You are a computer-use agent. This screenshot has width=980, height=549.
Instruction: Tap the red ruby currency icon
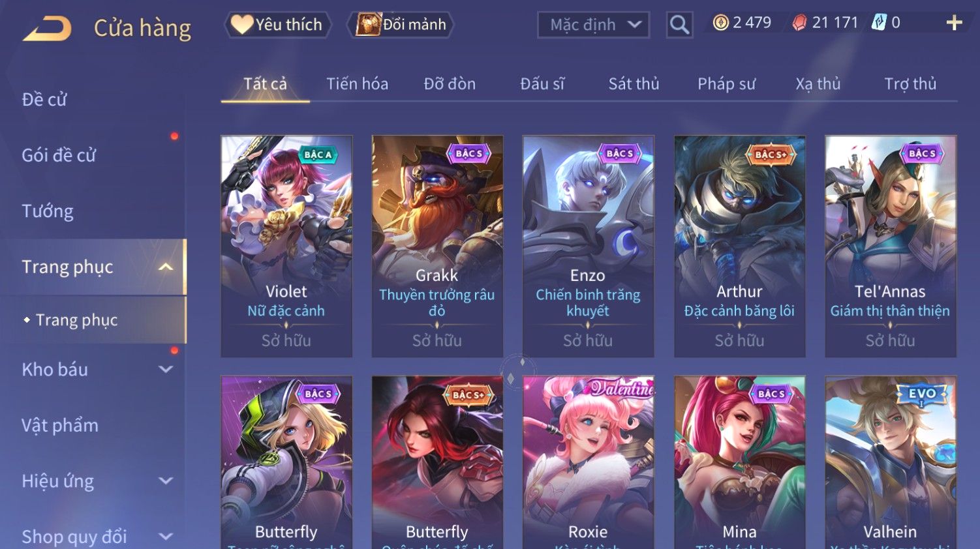pos(799,23)
